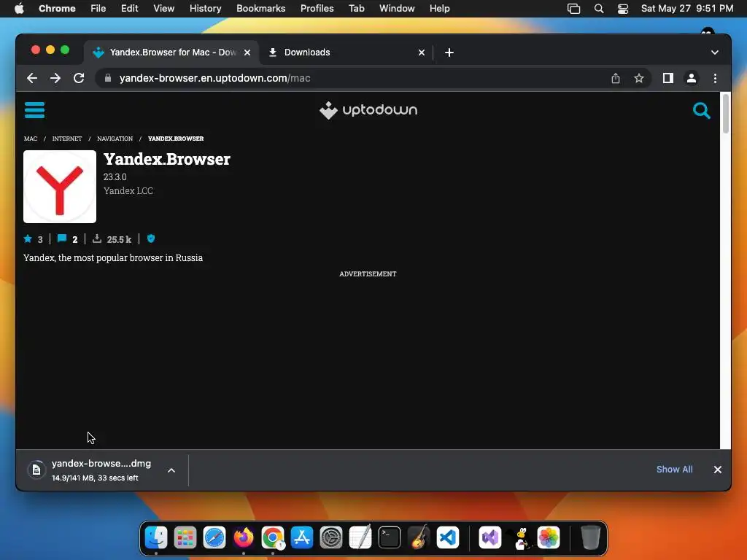This screenshot has height=560, width=747.
Task: Click the date and time in menu bar
Action: tap(687, 9)
